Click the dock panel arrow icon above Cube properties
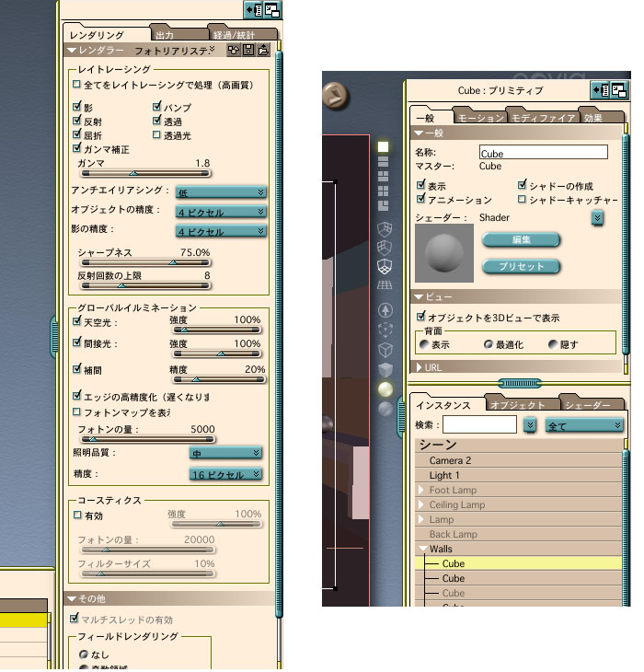This screenshot has height=672, width=644. 601,90
